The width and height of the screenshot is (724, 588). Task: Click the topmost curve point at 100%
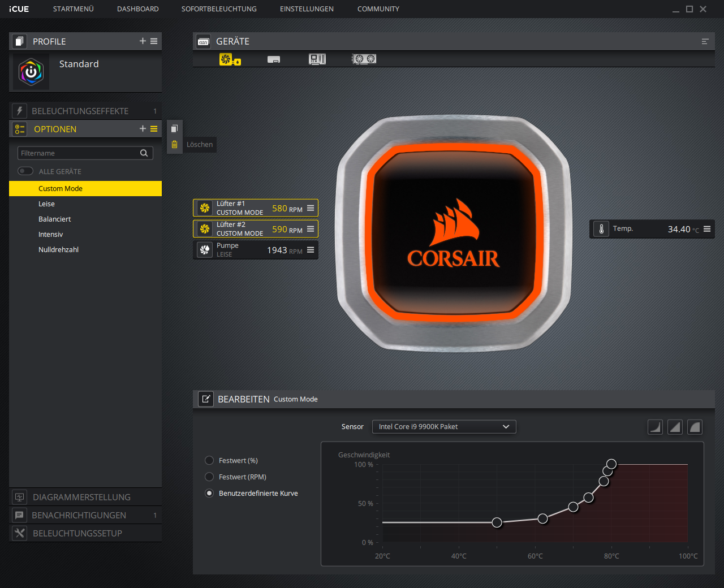coord(611,464)
